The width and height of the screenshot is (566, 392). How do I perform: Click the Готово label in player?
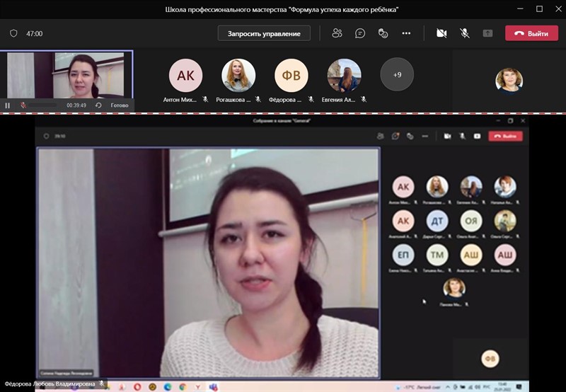(120, 105)
